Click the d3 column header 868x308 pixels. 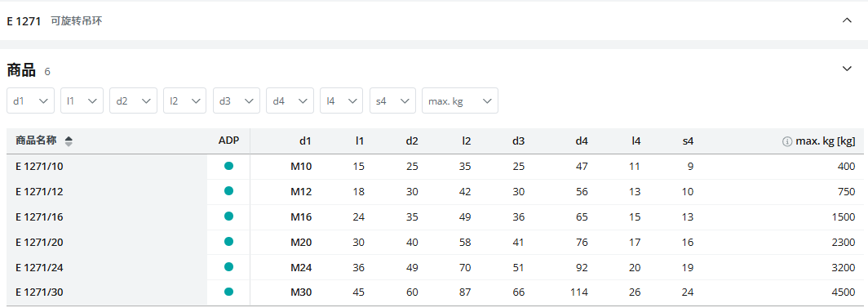(518, 141)
